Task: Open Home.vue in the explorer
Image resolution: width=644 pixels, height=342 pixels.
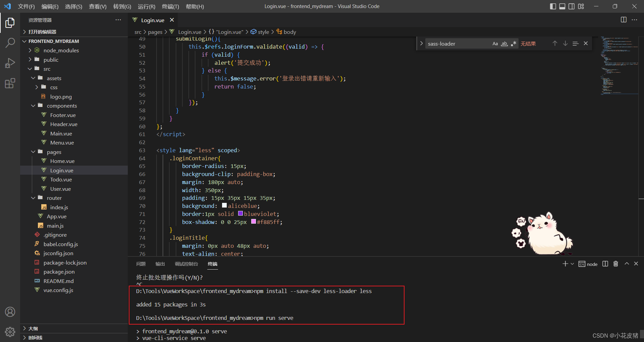Action: [62, 161]
